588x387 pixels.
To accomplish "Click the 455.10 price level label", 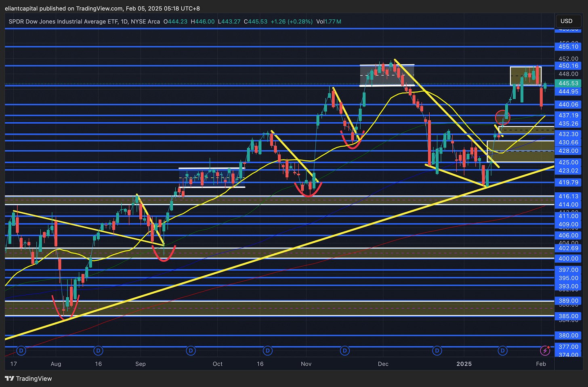I will pyautogui.click(x=568, y=47).
